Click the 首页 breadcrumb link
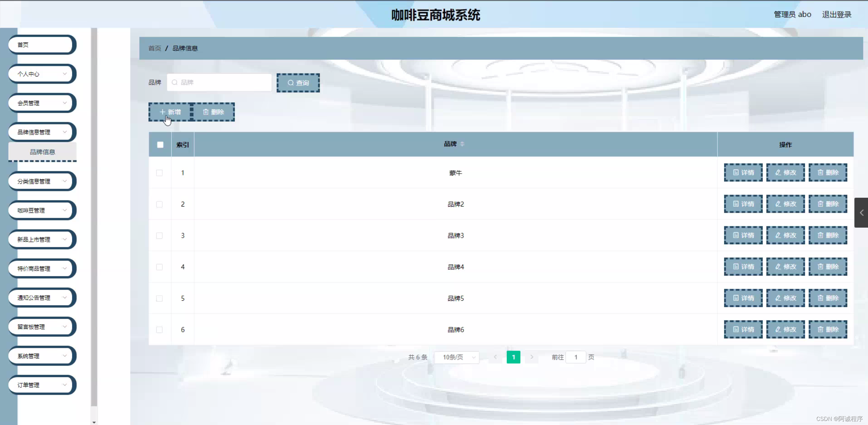Viewport: 868px width, 425px height. (x=155, y=48)
